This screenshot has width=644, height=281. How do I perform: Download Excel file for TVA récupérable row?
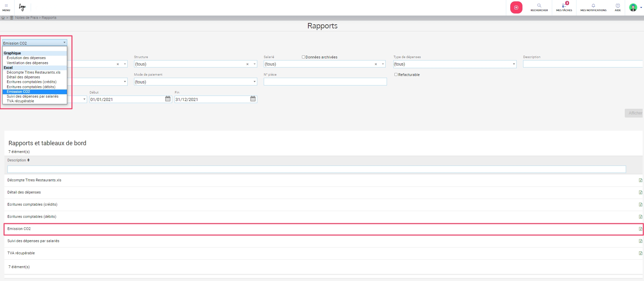[x=640, y=253]
